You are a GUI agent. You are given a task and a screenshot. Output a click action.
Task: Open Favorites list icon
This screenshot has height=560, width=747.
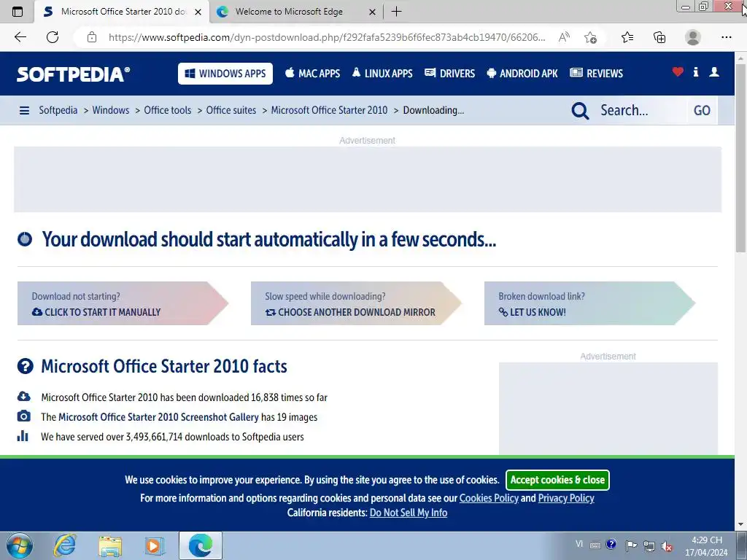tap(627, 37)
